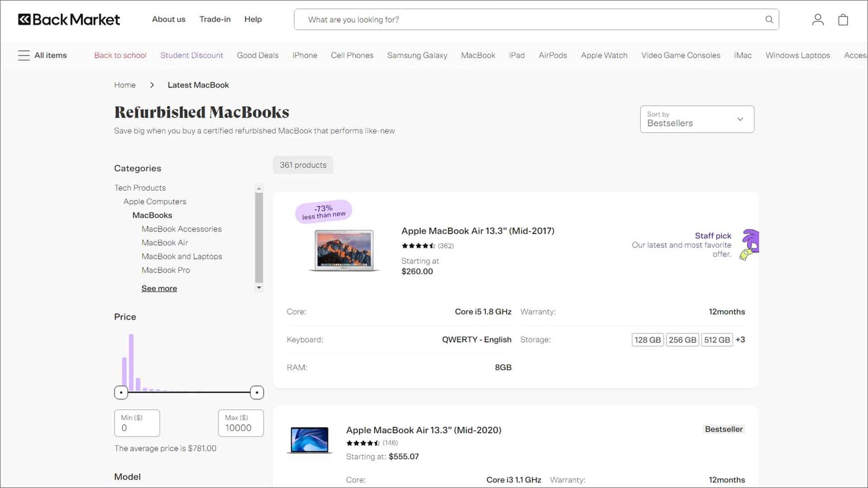Open the Sort by Bestsellers dropdown

(697, 119)
